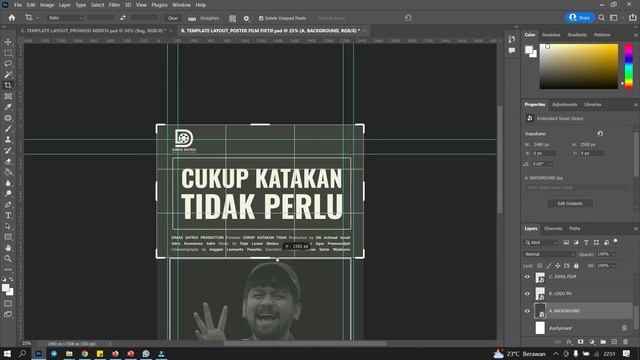
Task: Select the Eraser tool
Action: [x=8, y=161]
